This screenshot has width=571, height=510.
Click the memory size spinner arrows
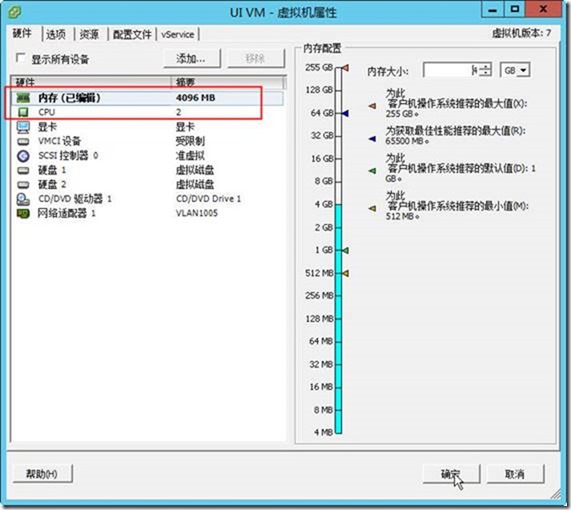pyautogui.click(x=485, y=70)
